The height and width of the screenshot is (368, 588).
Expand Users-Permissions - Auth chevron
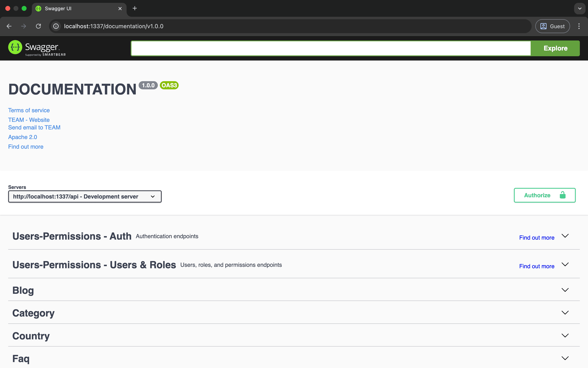[565, 236]
